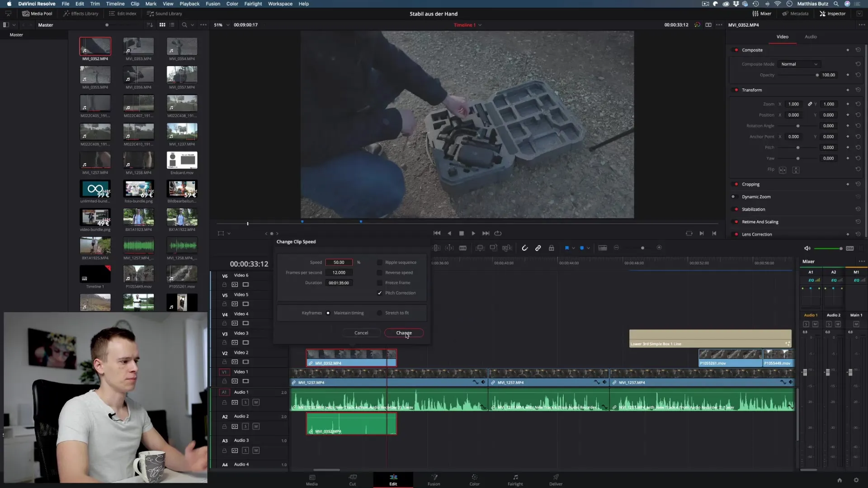
Task: Open the Sound Library panel
Action: (165, 14)
